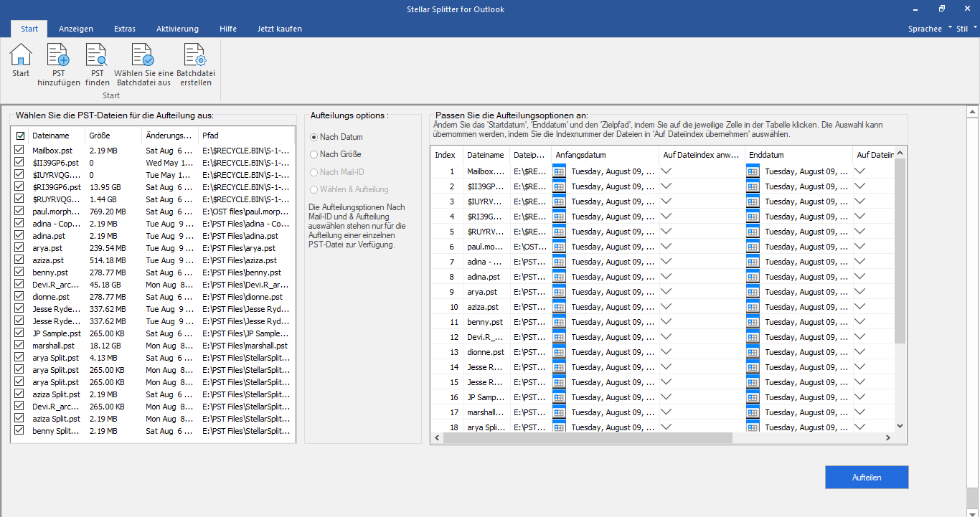
Task: Uncheck the marshall.pst checkbox
Action: 20,346
